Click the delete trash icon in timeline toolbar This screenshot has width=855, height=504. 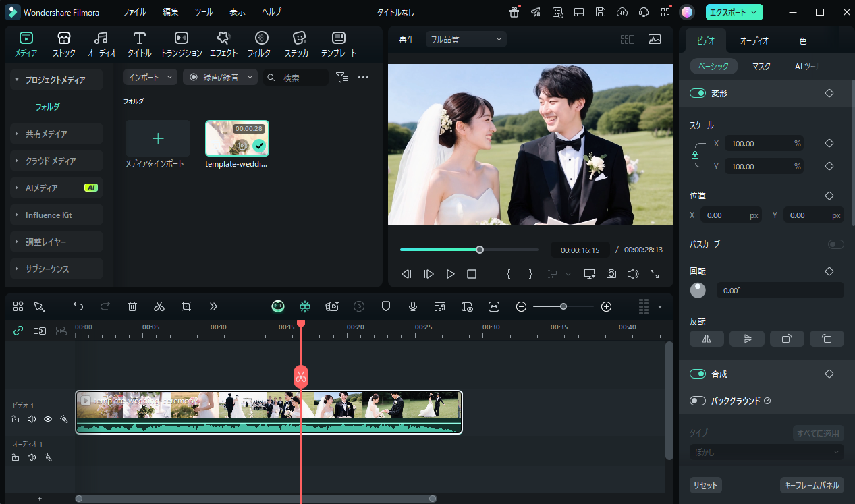point(132,306)
